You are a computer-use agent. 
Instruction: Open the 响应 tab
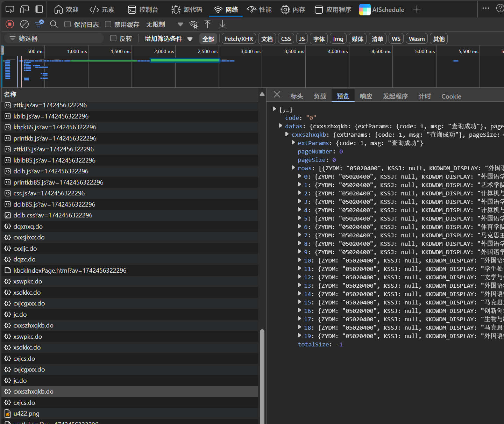coord(366,96)
